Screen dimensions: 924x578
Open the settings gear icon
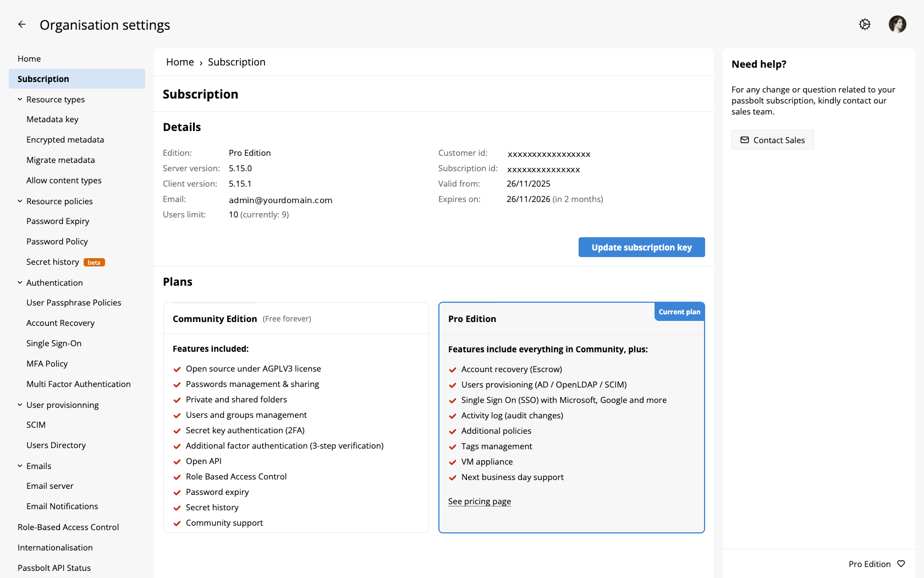pyautogui.click(x=865, y=24)
